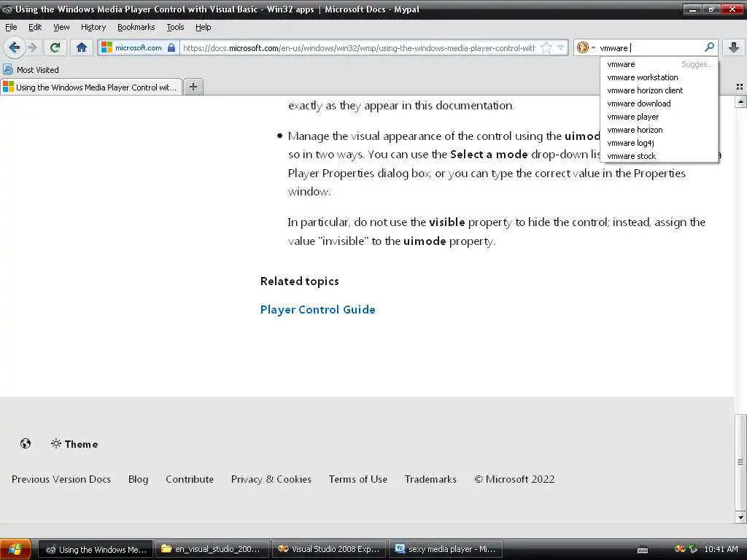Click the globe locale icon in footer

26,444
